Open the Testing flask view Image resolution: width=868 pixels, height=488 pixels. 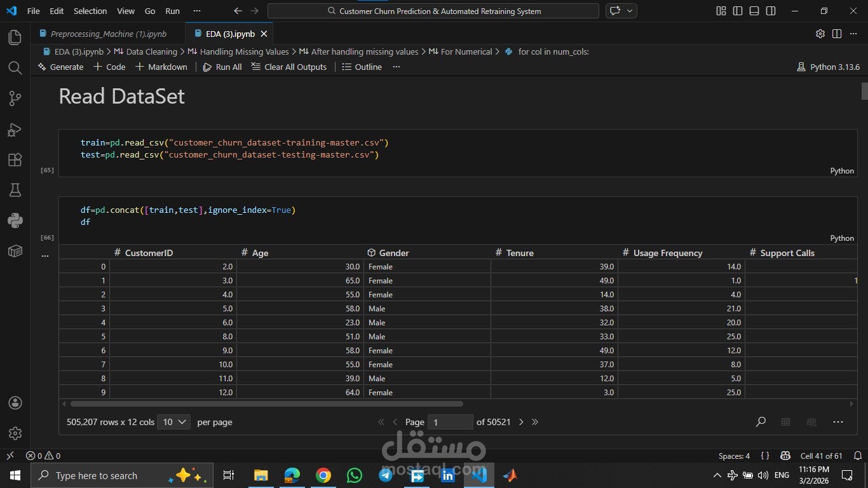coord(15,190)
